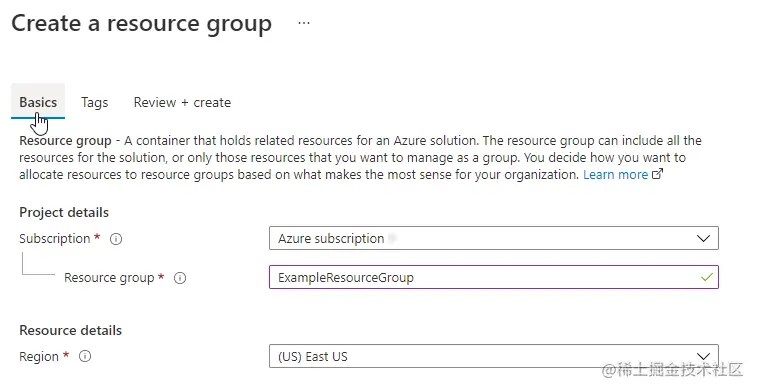Click the Region field label
The width and height of the screenshot is (757, 392).
pos(39,357)
